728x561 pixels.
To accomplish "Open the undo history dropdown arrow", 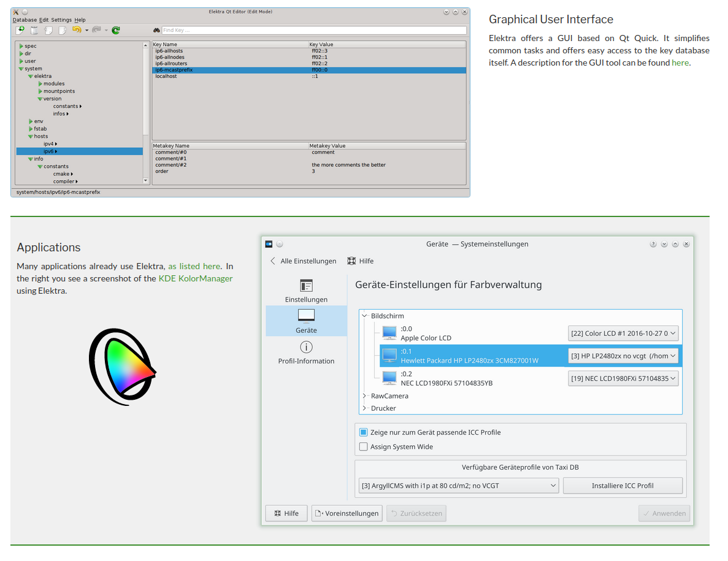I will 87,31.
